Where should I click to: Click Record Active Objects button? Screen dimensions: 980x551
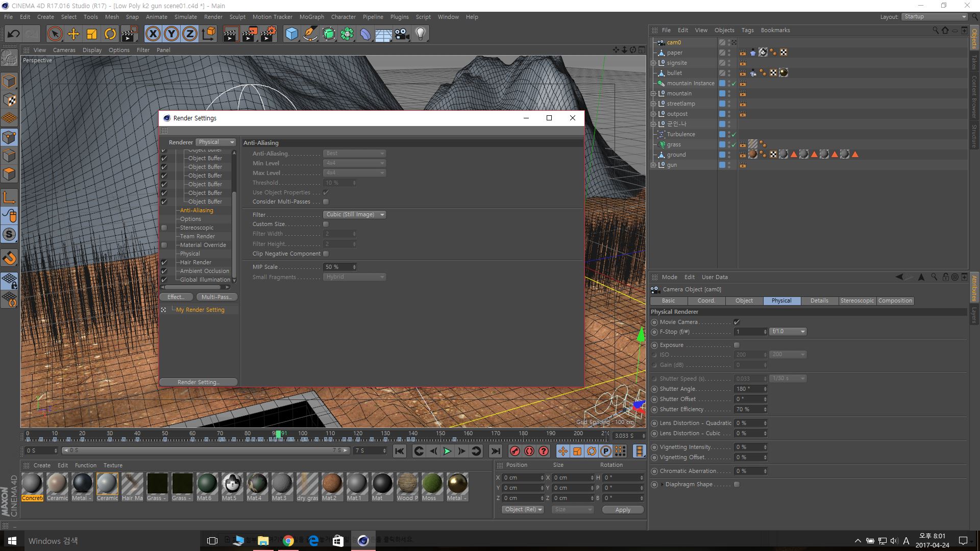[x=514, y=451]
